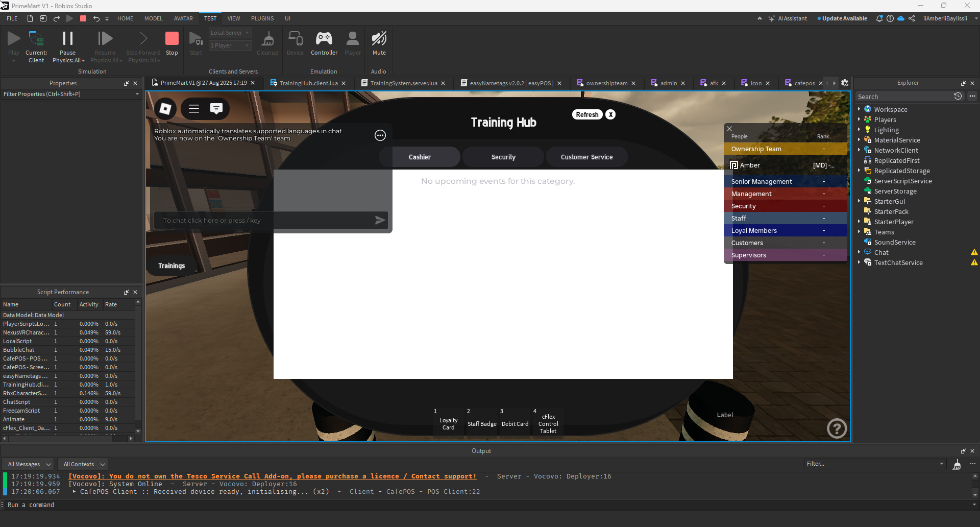Screen dimensions: 980x527
Task: Select the Security training category
Action: (x=503, y=157)
